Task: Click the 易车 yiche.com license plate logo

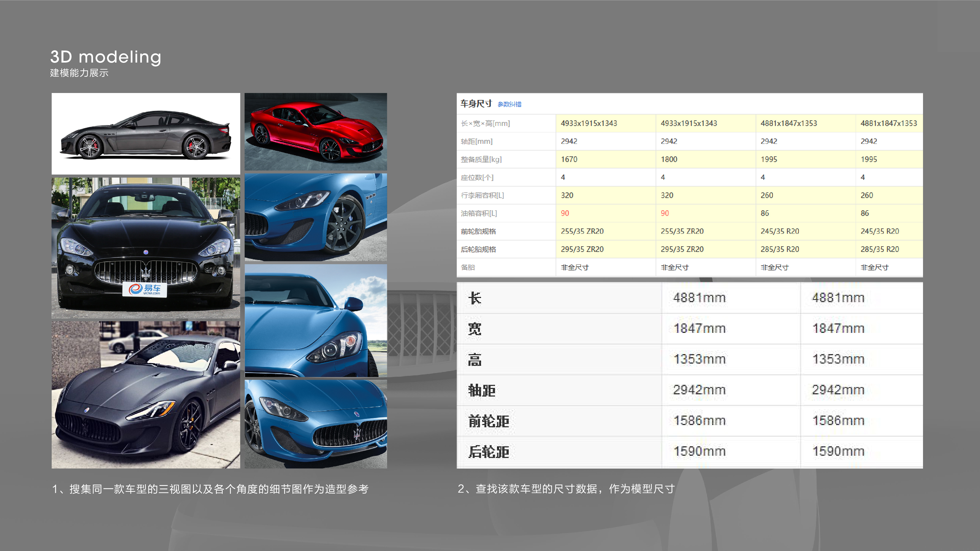Action: click(x=144, y=290)
